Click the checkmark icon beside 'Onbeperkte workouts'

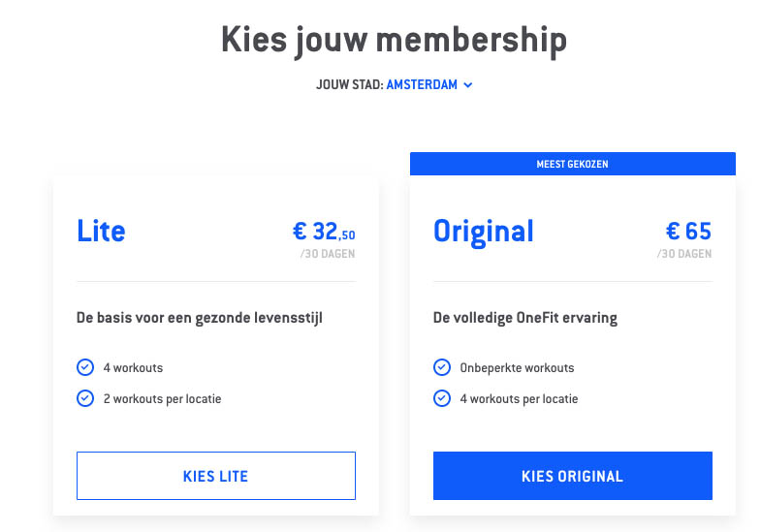[x=442, y=367]
